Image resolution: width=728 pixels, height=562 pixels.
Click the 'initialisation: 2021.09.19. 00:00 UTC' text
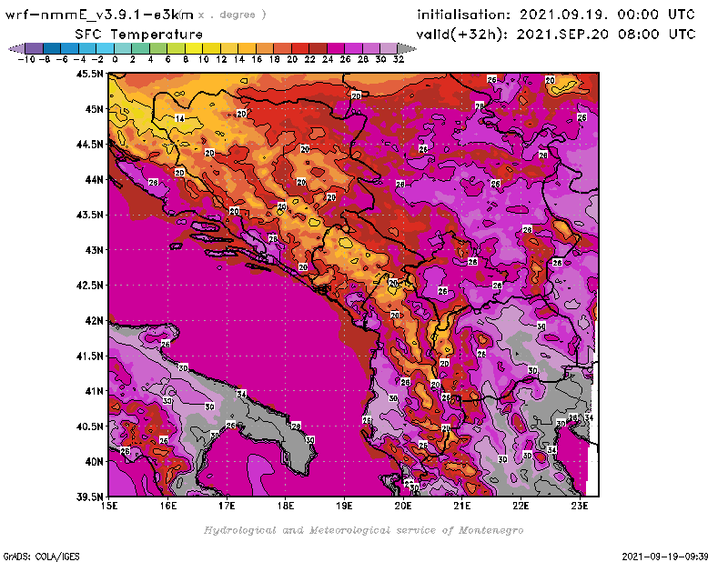[556, 15]
